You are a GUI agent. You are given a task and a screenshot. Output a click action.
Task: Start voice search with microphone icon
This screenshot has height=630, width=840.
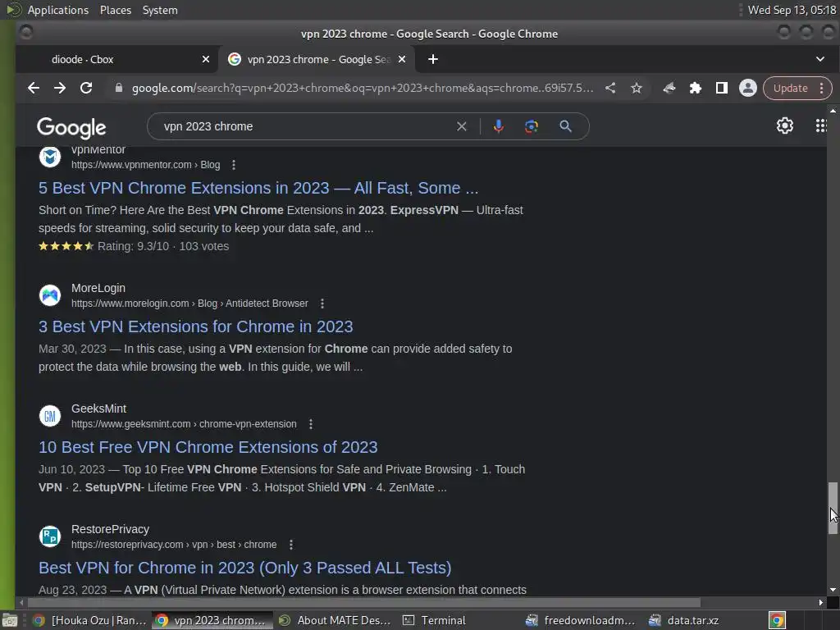click(x=498, y=126)
